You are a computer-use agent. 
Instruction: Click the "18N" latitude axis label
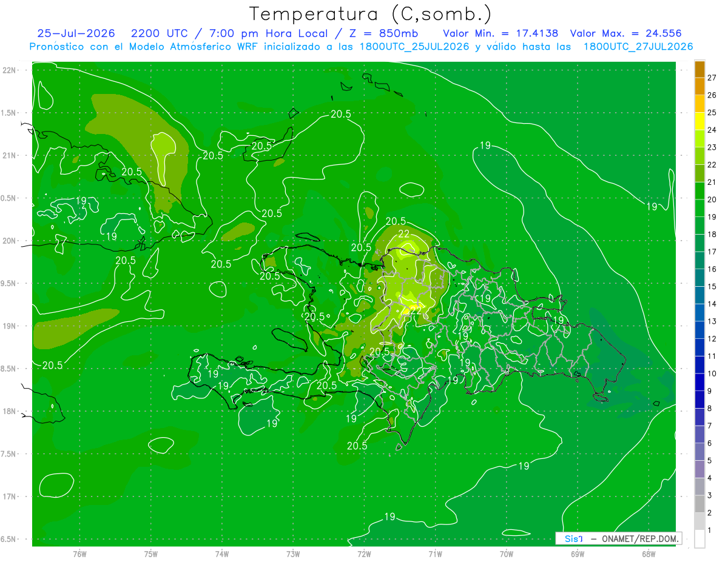[9, 411]
